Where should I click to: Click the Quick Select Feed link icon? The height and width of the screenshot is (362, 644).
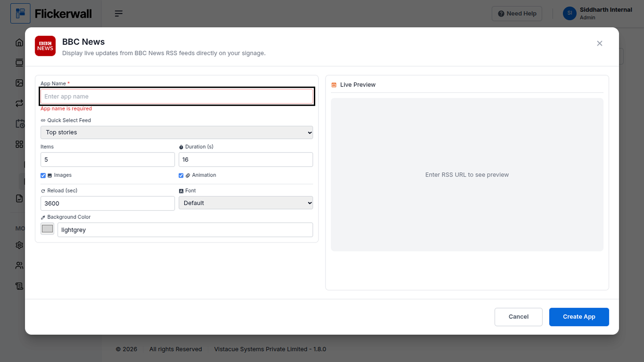click(x=43, y=120)
